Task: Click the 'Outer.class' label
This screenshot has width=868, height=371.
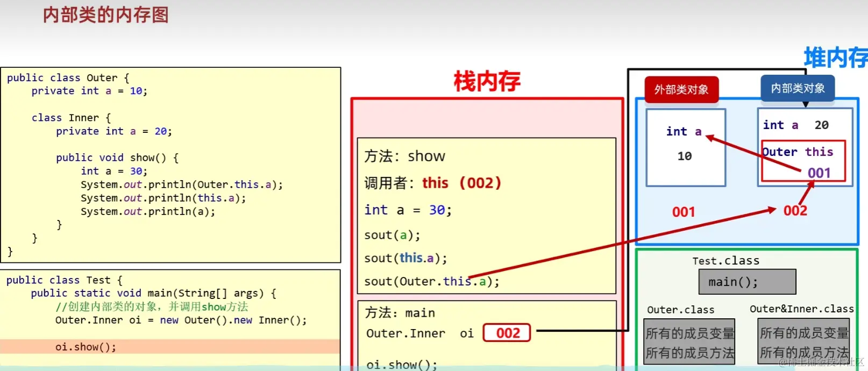Action: point(681,310)
